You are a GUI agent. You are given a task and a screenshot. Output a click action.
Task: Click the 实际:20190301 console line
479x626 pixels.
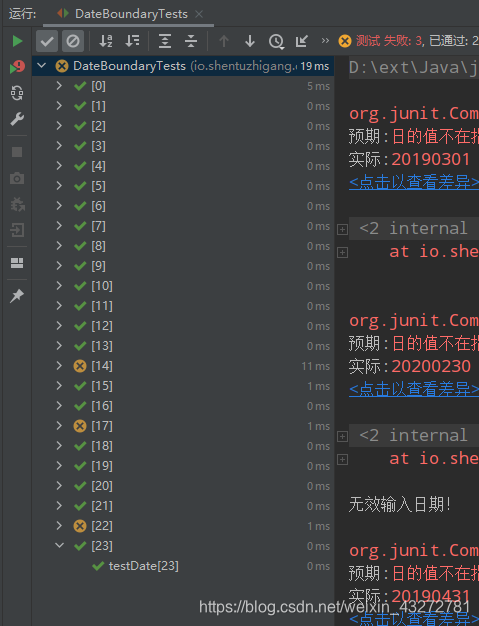(410, 159)
